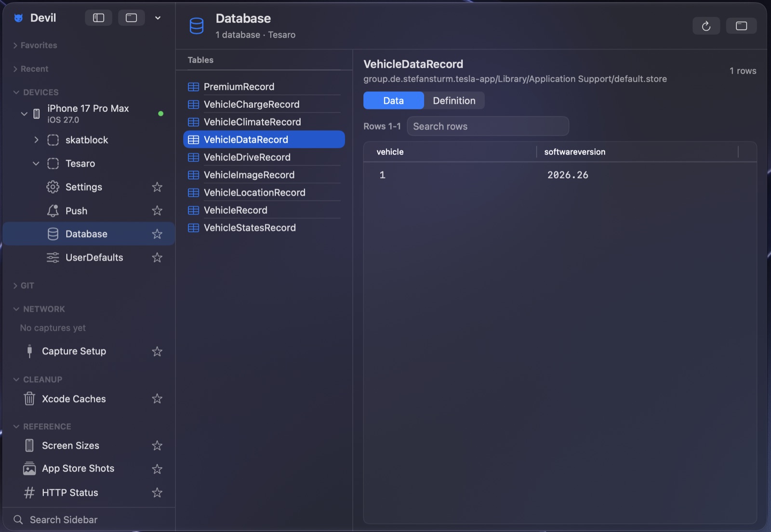Select the VehicleStatesRecord table

(264, 228)
